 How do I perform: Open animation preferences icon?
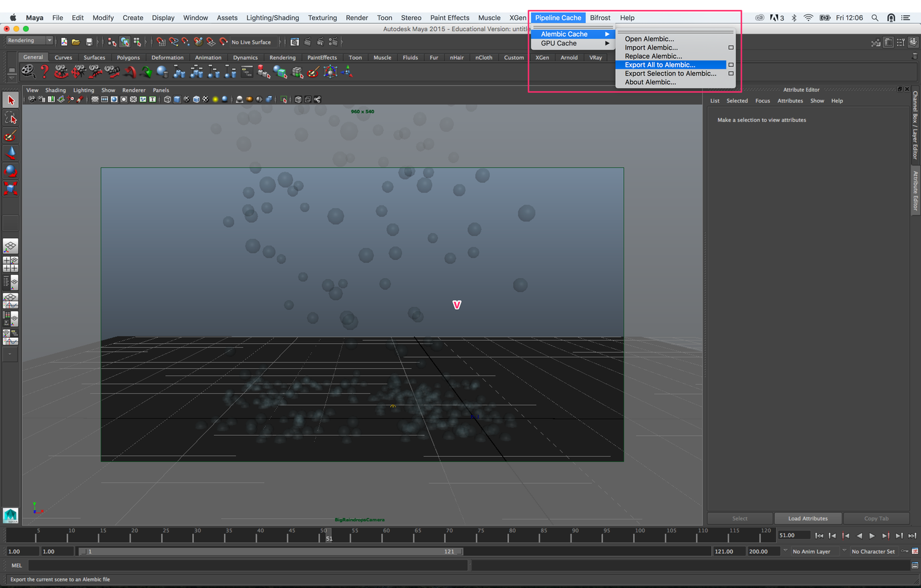(915, 551)
